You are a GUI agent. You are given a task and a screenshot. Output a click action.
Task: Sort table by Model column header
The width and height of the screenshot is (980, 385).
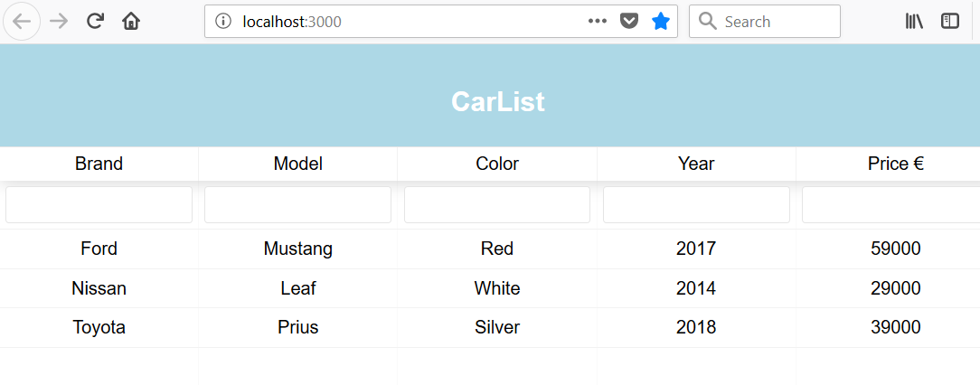(298, 164)
